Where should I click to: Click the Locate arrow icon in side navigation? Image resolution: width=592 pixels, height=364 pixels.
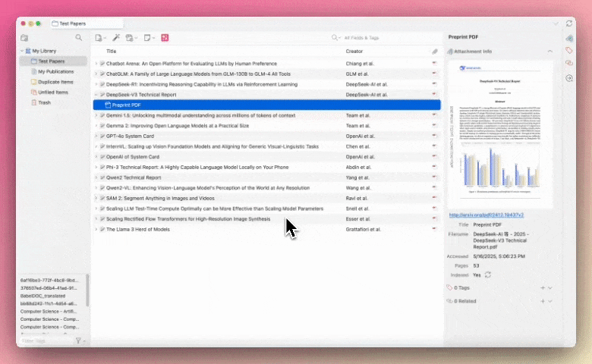pyautogui.click(x=569, y=78)
